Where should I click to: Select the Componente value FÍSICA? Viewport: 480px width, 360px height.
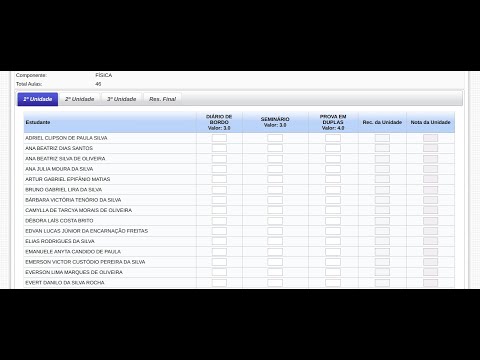[104, 75]
